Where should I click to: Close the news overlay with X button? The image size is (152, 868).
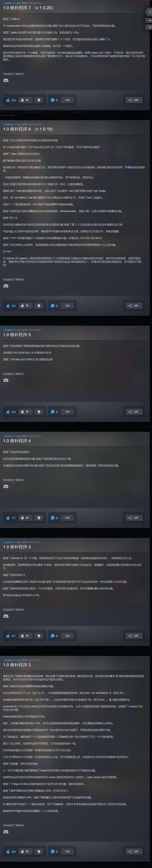pyautogui.click(x=149, y=11)
